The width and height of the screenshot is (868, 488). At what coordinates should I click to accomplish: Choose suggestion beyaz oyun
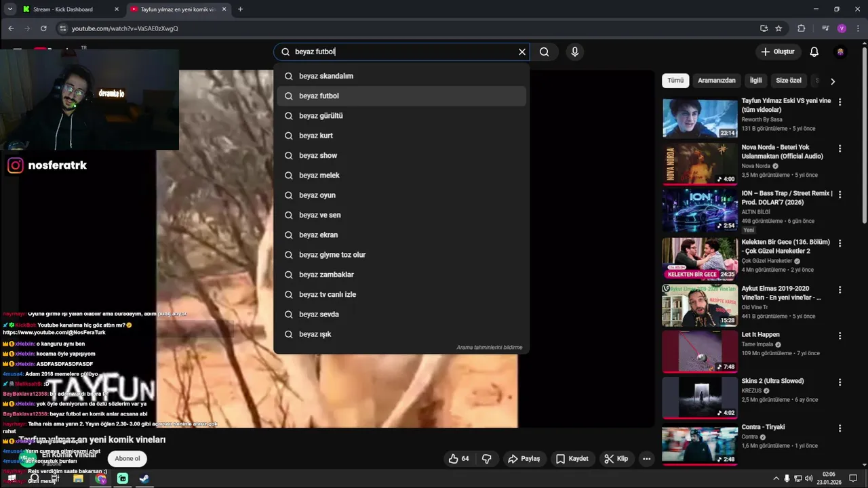pyautogui.click(x=401, y=195)
